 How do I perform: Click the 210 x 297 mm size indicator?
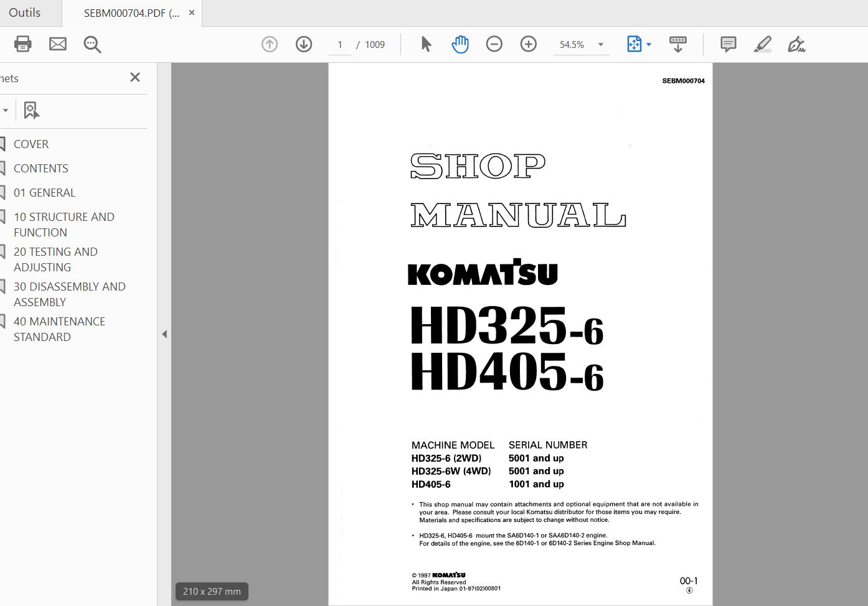coord(212,592)
